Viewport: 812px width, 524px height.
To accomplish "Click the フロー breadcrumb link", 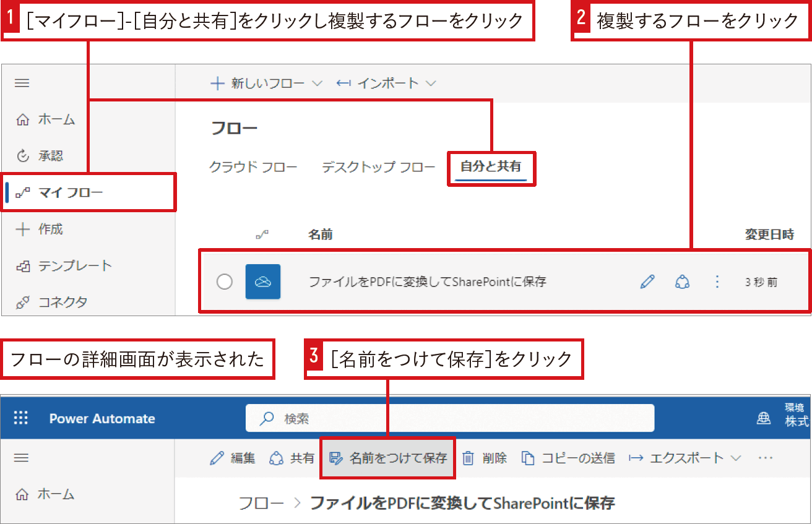I will [x=262, y=503].
